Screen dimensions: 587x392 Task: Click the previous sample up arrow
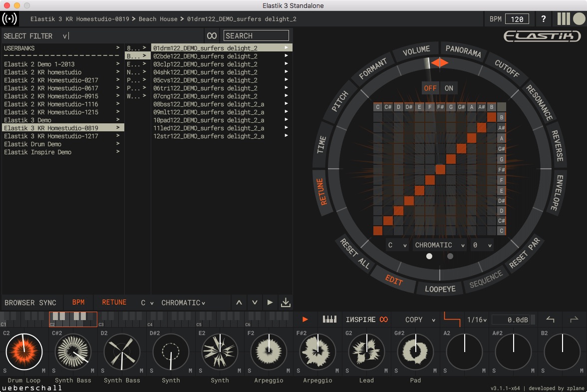click(x=239, y=303)
